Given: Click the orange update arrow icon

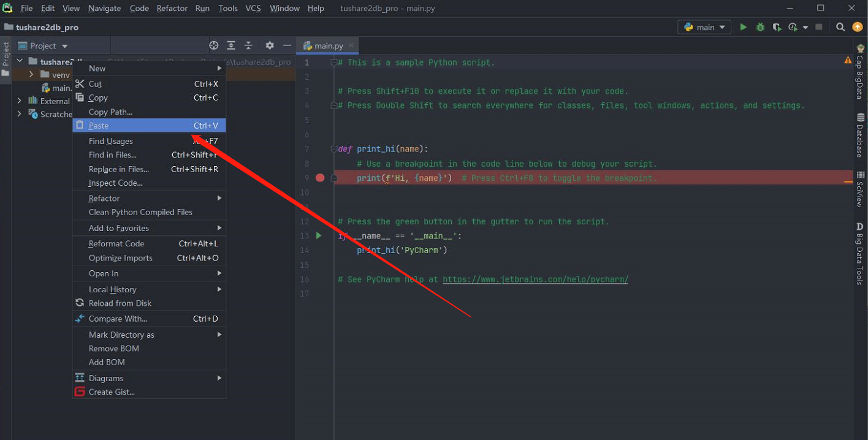Looking at the screenshot, I should 858,27.
